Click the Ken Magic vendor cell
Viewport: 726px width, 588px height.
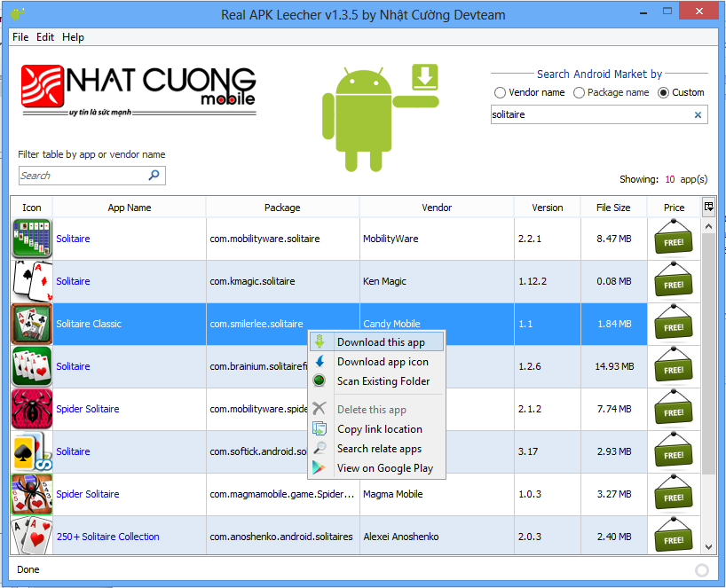point(437,281)
